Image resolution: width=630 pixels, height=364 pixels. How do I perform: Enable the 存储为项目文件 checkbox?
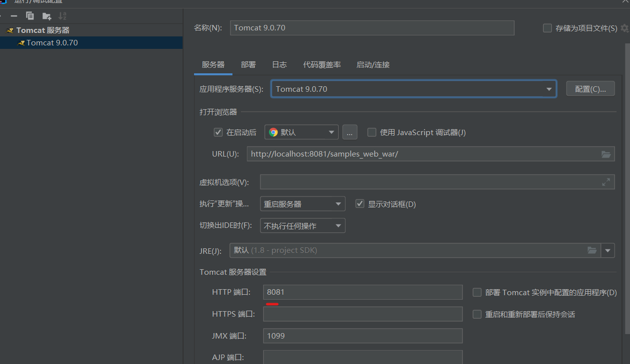pyautogui.click(x=547, y=28)
